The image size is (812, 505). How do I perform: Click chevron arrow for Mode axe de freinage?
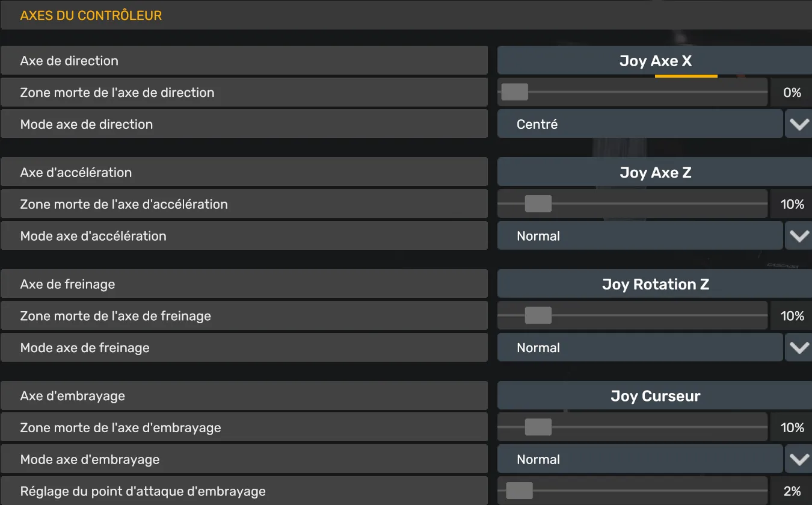point(799,348)
